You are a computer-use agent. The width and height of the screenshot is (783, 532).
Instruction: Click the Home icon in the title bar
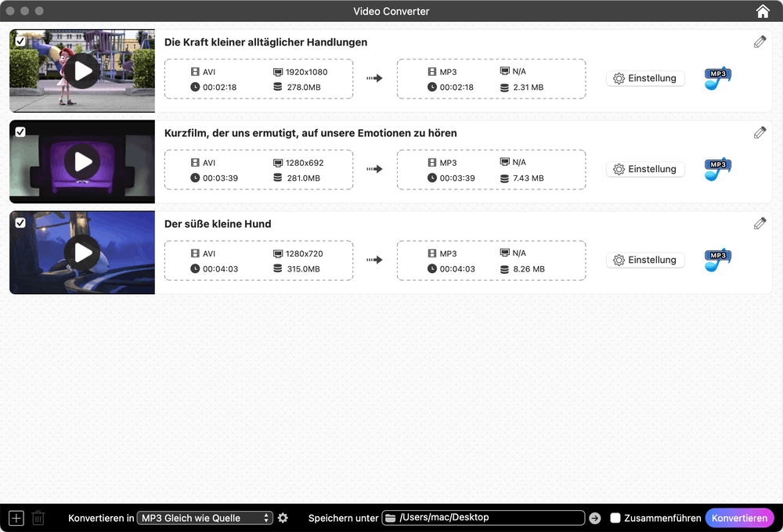(762, 11)
